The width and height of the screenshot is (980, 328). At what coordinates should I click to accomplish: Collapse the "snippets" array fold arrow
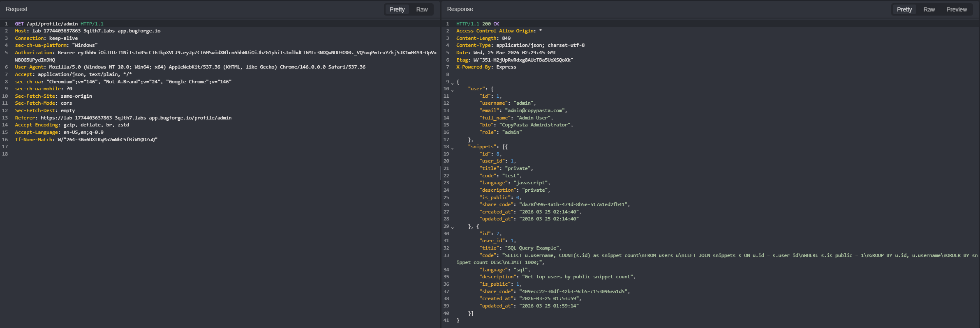(452, 148)
